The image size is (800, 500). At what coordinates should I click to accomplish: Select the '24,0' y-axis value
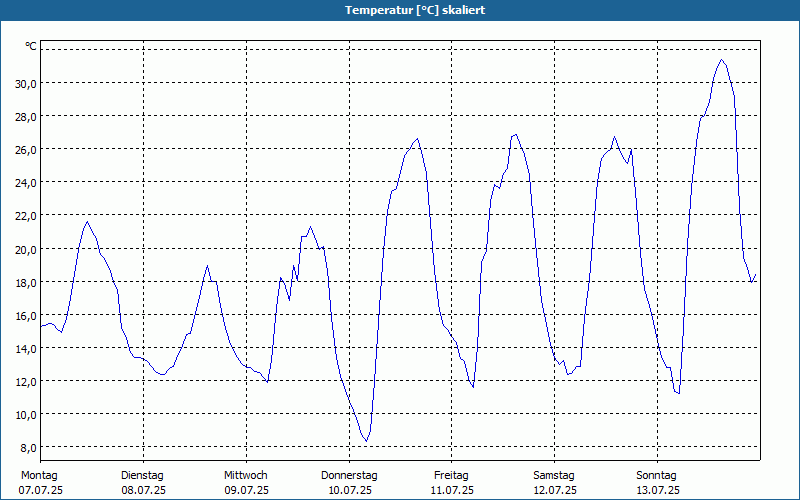[x=26, y=183]
